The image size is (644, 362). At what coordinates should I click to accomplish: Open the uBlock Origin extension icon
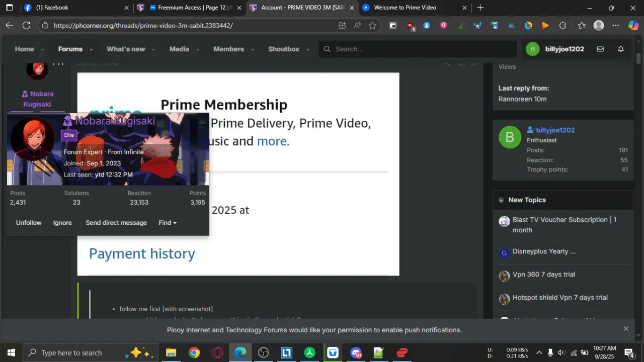point(410,26)
